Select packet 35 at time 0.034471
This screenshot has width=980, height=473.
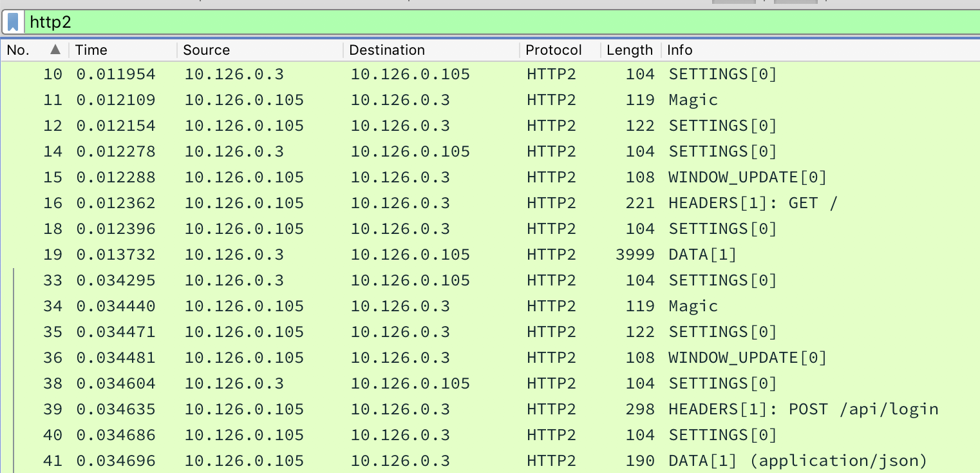tap(490, 332)
